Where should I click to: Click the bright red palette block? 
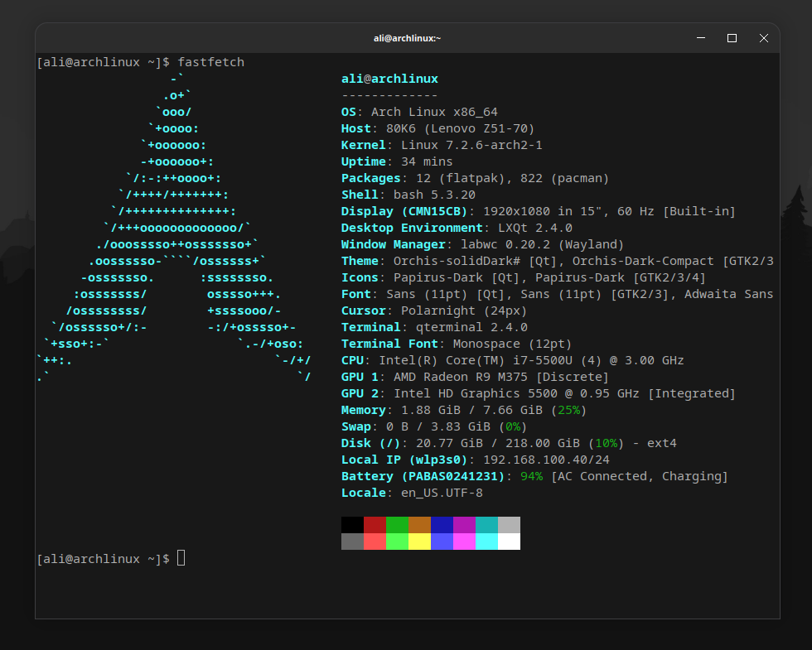click(375, 542)
